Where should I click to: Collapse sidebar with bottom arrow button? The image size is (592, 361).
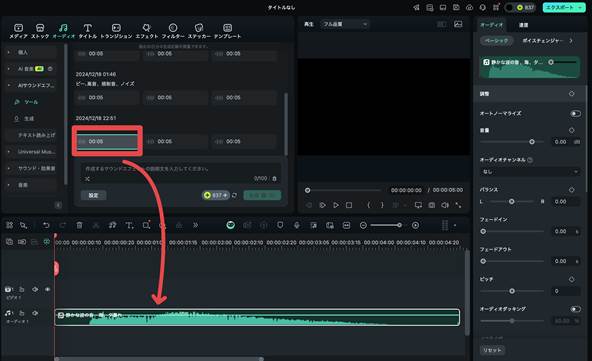(58, 205)
